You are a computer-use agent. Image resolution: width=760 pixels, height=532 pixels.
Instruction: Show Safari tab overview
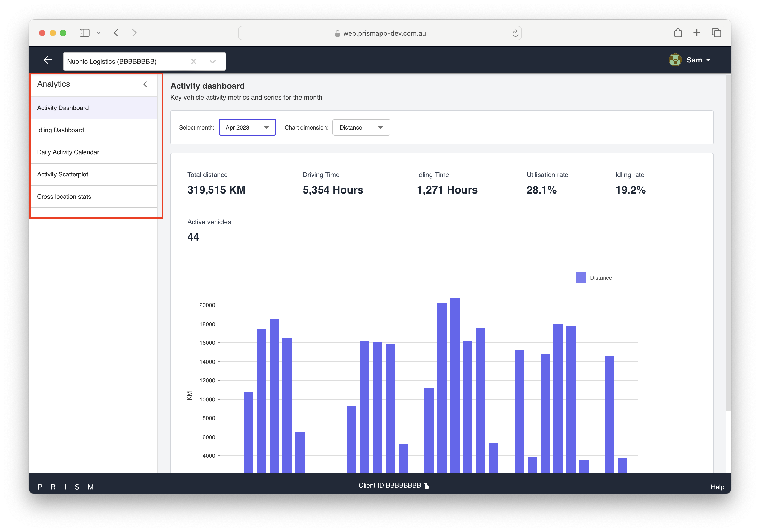point(716,33)
